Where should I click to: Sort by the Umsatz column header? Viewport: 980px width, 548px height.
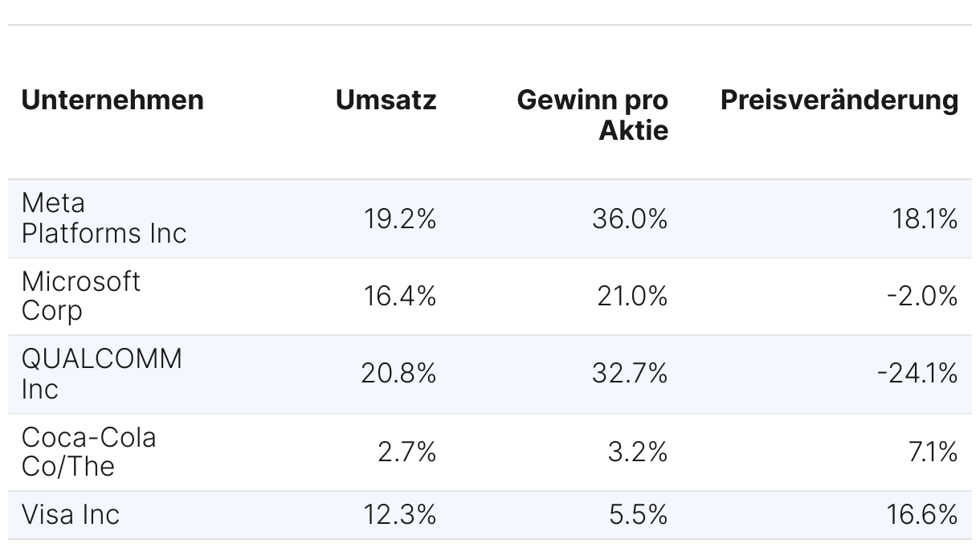point(386,100)
